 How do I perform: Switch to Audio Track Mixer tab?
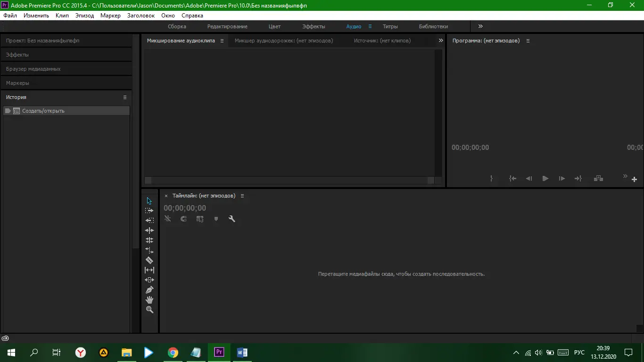click(284, 41)
